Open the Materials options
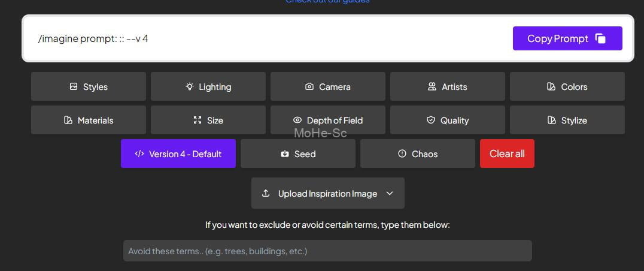The image size is (644, 271). pyautogui.click(x=89, y=121)
